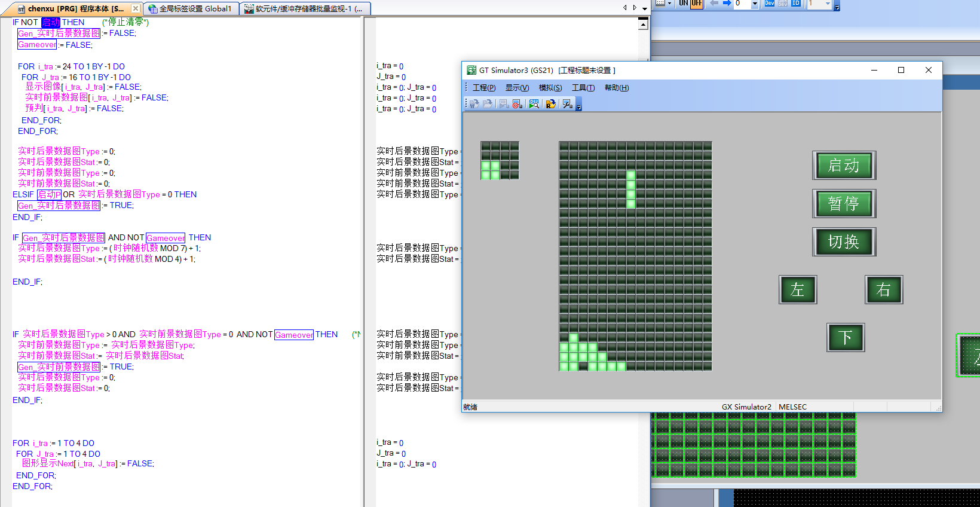
Task: Switch to the 全局标签设置 Global1 tab
Action: point(191,9)
